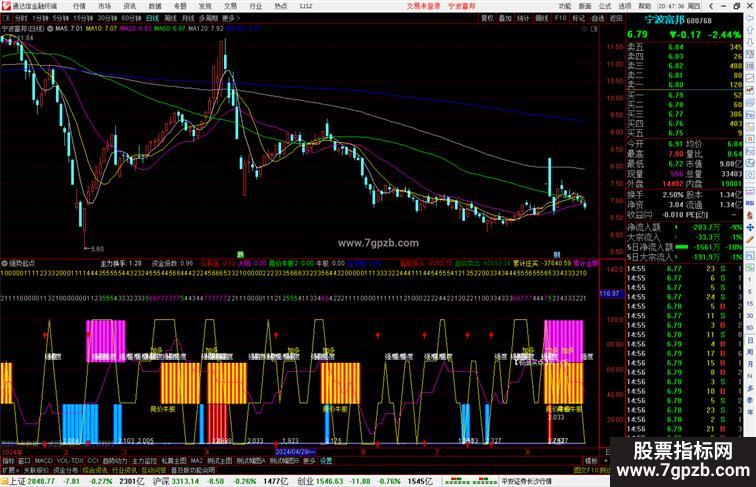Switch to the 60分钟 period tab
Viewport: 756px width, 487px height.
(x=131, y=18)
